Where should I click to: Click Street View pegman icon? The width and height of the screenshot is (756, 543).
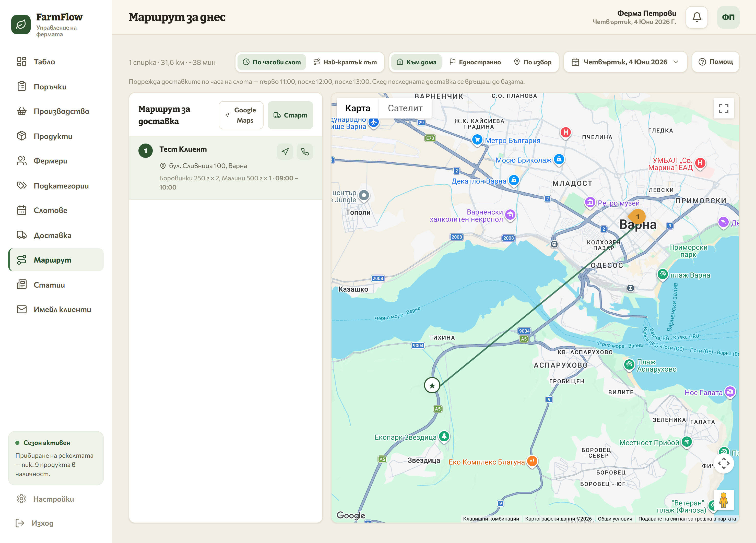(723, 500)
